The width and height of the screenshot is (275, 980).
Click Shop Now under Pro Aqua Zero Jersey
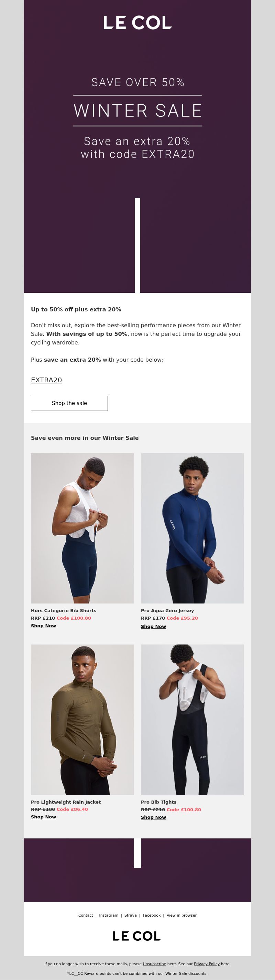[x=153, y=627]
